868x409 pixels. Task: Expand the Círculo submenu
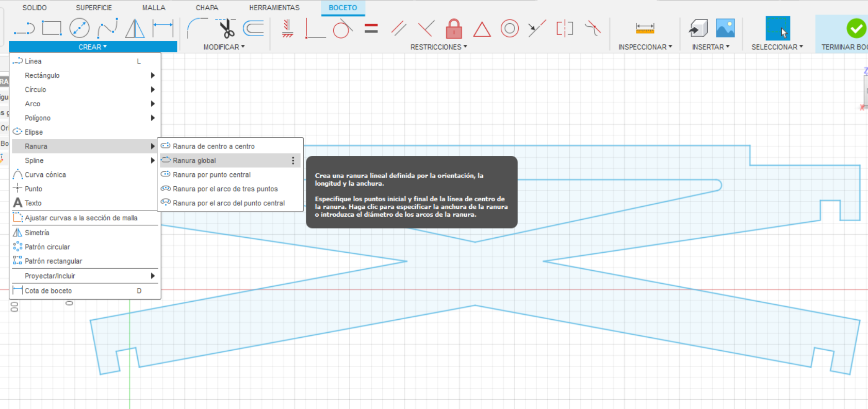click(x=85, y=90)
